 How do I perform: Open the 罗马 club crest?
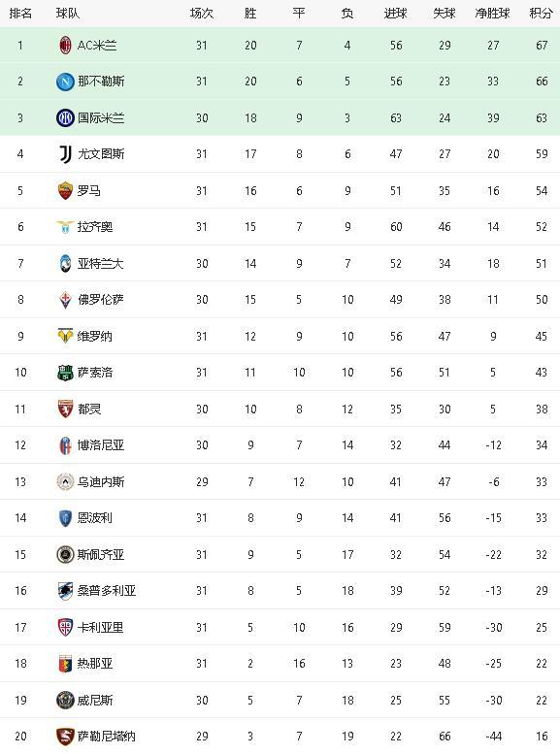pyautogui.click(x=65, y=190)
